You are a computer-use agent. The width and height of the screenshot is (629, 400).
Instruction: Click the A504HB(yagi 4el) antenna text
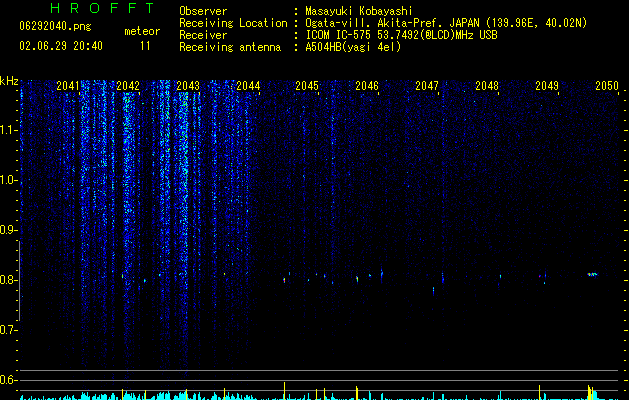pos(353,47)
